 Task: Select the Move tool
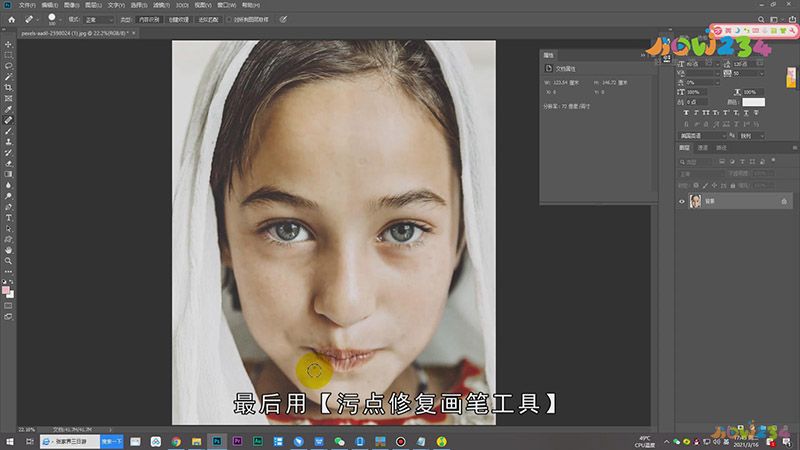(x=8, y=44)
